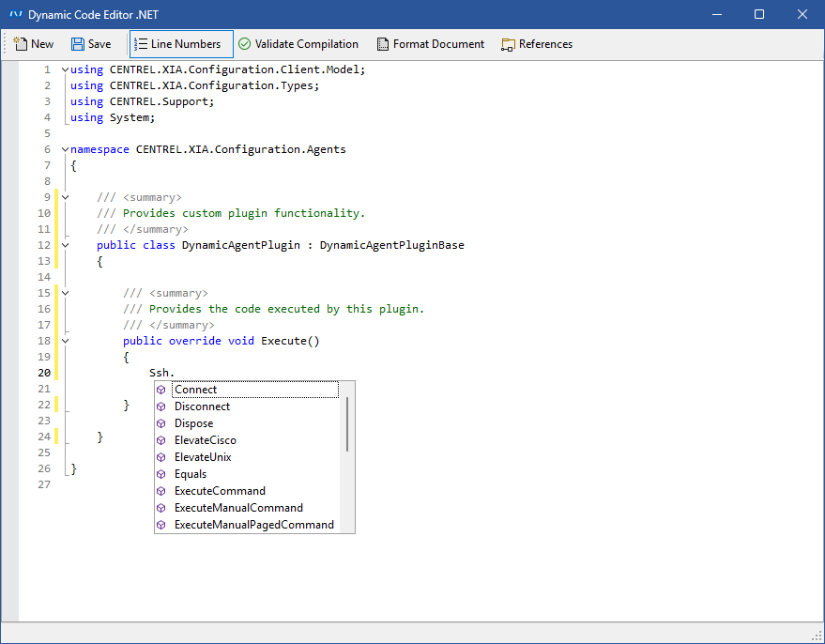
Task: Click the Save disk icon
Action: [78, 44]
